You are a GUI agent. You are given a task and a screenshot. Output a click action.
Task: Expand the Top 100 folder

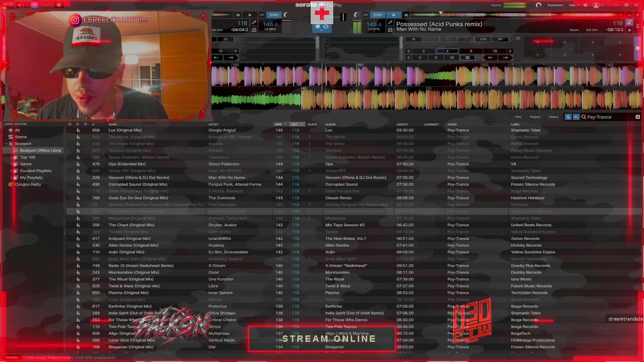coord(12,157)
